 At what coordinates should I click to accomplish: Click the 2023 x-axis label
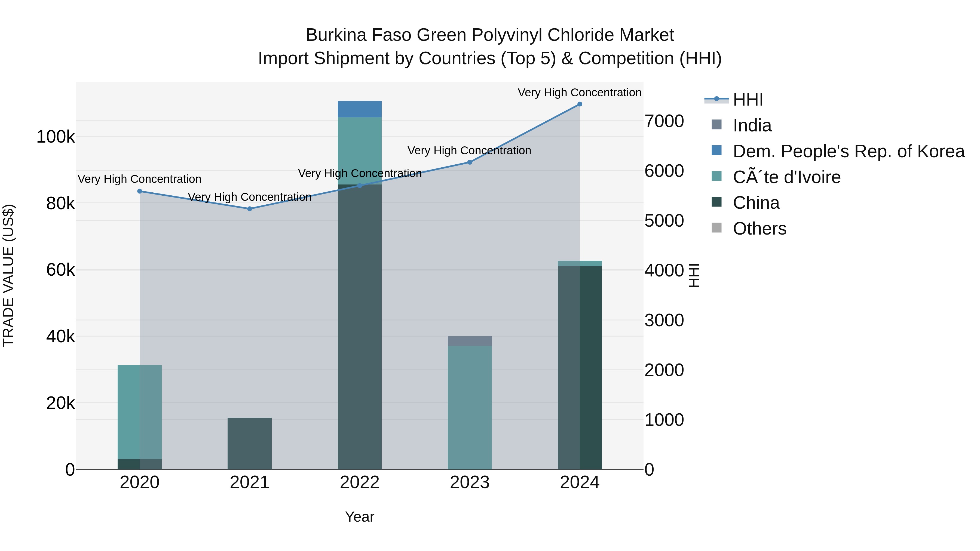(470, 482)
